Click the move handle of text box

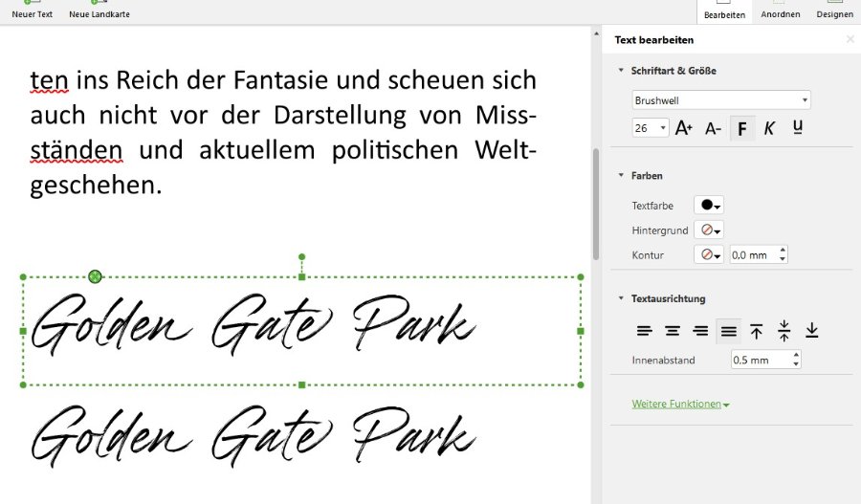pyautogui.click(x=95, y=276)
